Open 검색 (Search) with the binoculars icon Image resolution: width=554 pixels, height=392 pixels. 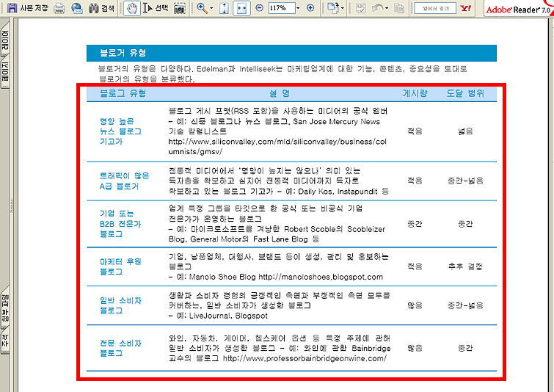(101, 8)
